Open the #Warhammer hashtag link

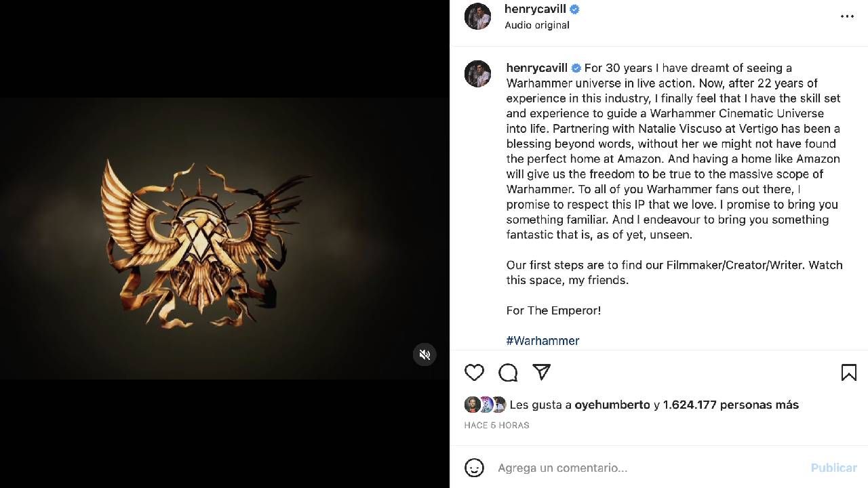[x=542, y=340]
